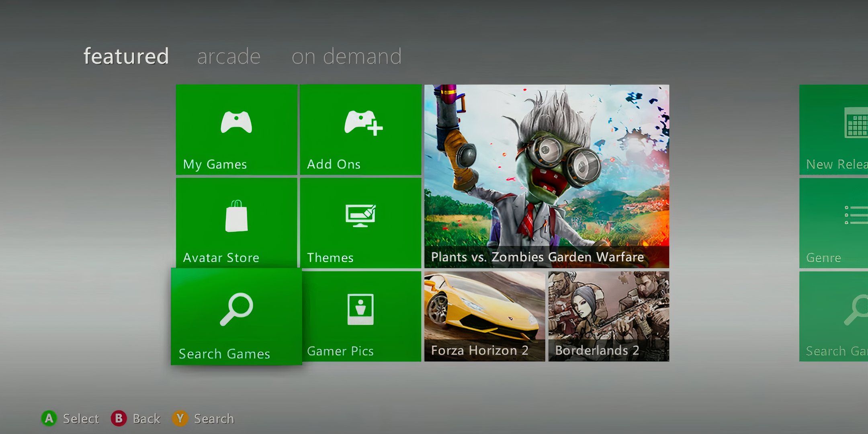Switch to the on demand tab

[x=346, y=57]
